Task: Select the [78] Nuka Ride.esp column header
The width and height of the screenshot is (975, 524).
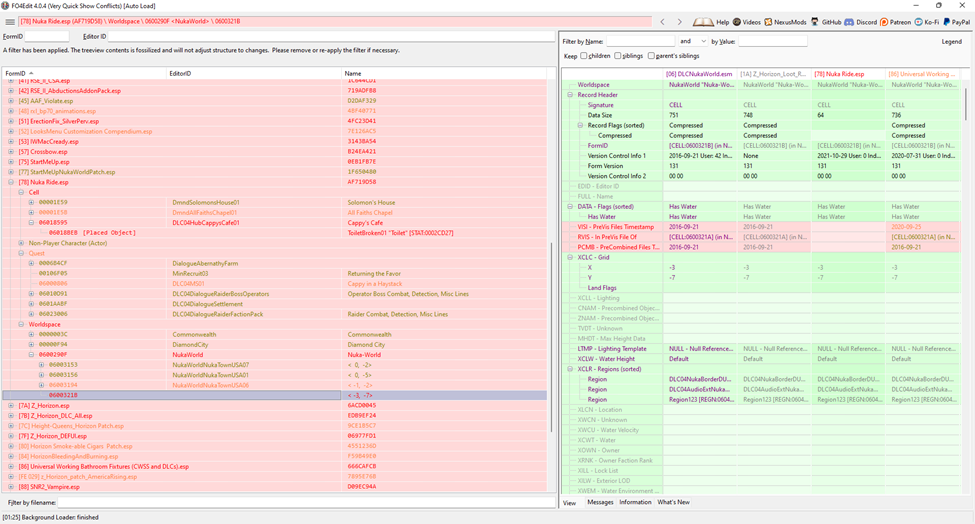Action: [x=848, y=74]
